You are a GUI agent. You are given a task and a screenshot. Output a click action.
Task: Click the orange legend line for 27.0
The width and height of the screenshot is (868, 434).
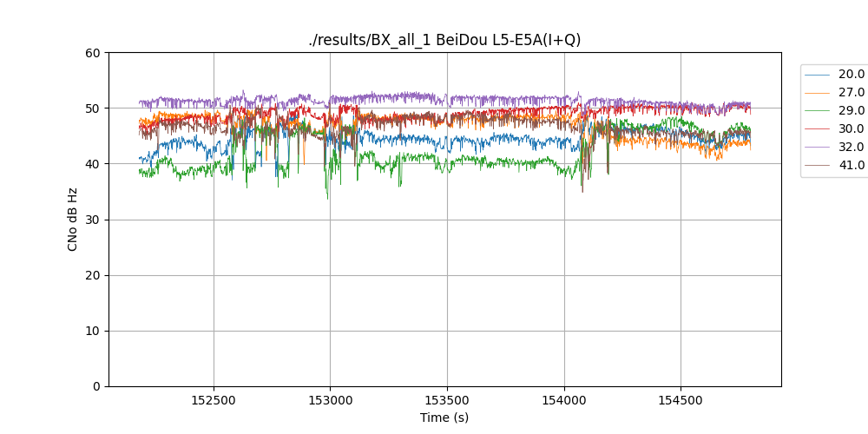tap(819, 93)
